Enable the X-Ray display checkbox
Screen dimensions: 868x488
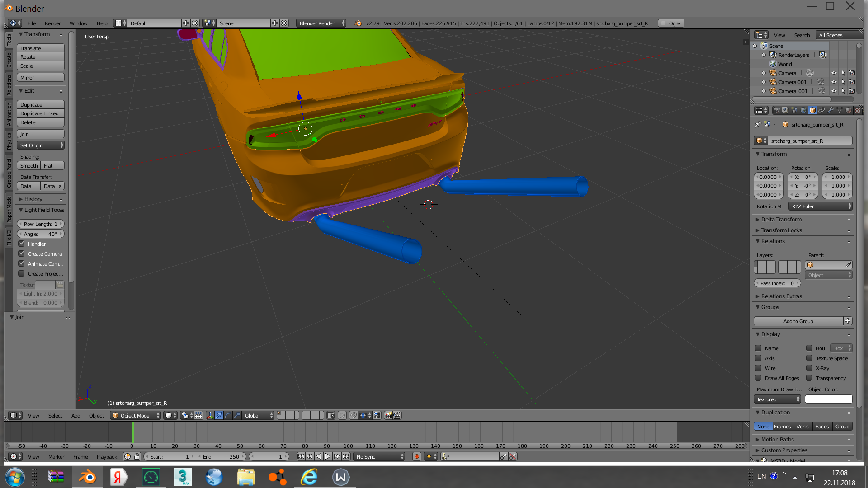(x=809, y=368)
